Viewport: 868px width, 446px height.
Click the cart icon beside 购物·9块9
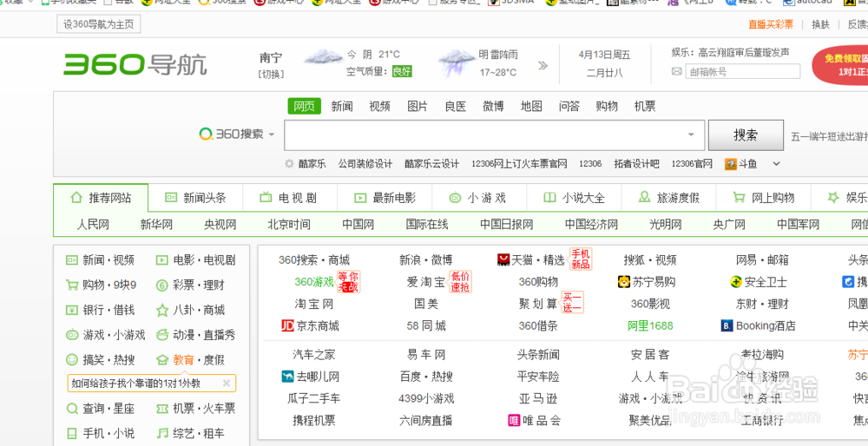(x=72, y=285)
